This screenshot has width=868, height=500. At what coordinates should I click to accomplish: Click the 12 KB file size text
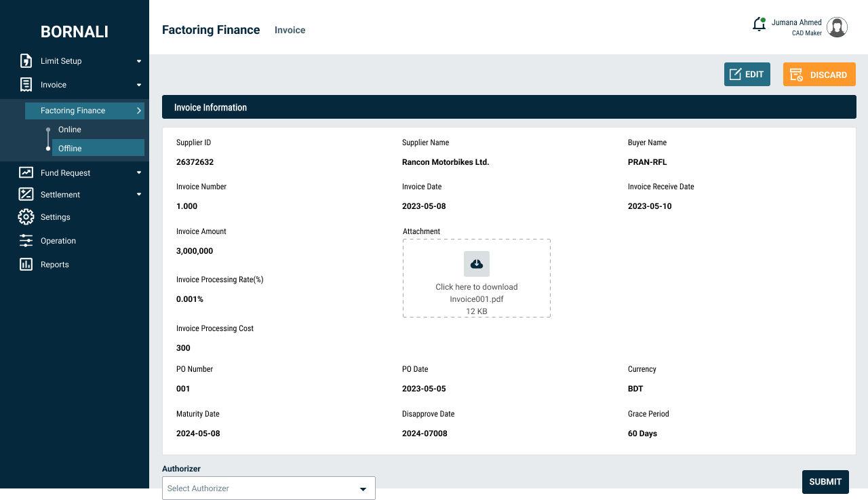(477, 311)
